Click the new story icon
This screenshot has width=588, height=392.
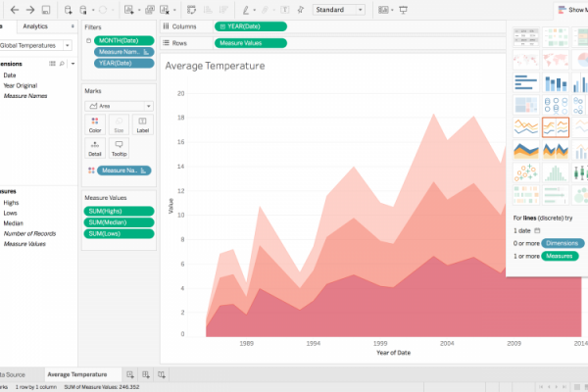coord(160,374)
